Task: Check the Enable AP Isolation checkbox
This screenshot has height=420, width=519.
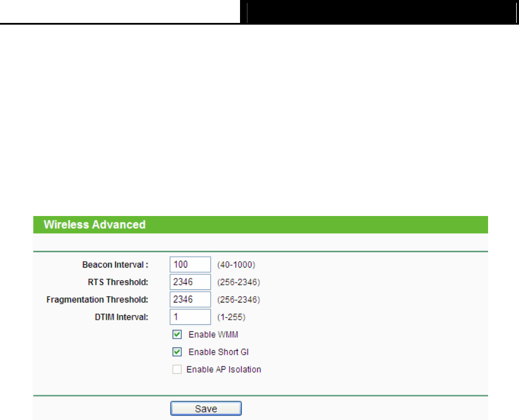Action: pyautogui.click(x=177, y=370)
